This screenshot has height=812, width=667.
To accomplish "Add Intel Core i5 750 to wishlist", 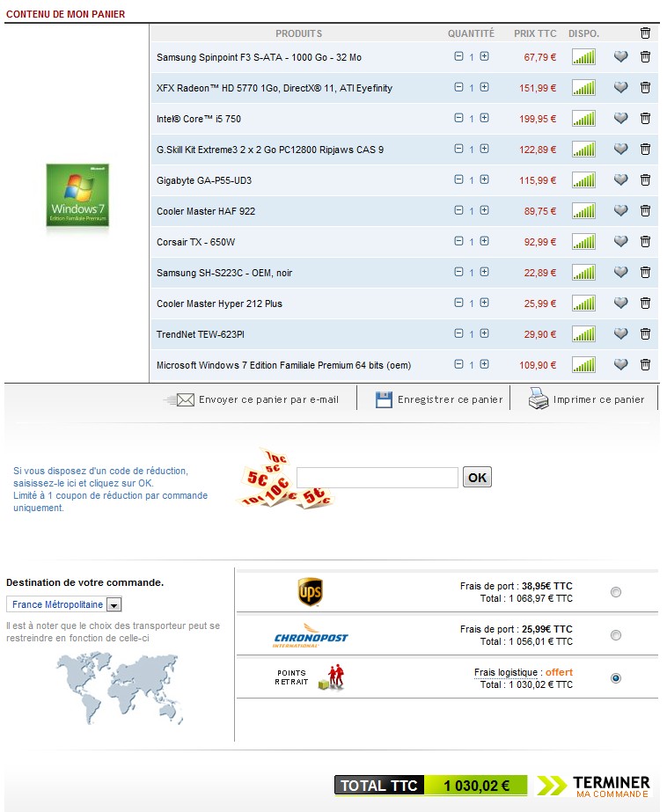I will coord(620,119).
